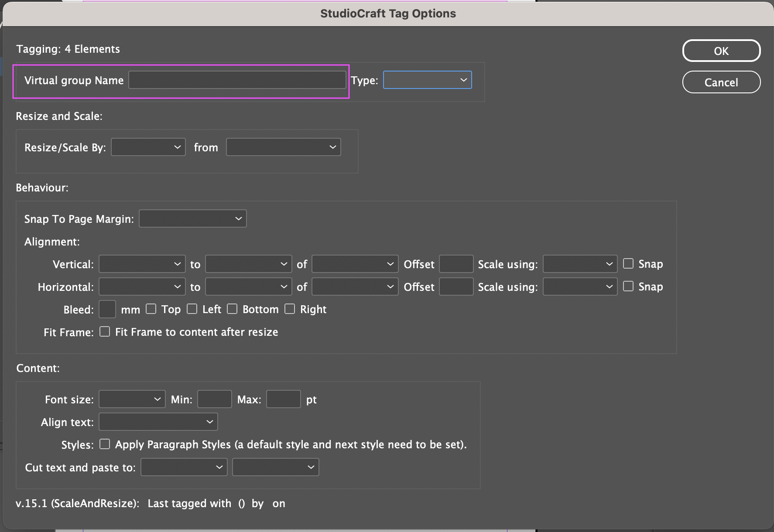Click the 'Last tagged with' status text
Image resolution: width=774 pixels, height=532 pixels.
(x=189, y=503)
